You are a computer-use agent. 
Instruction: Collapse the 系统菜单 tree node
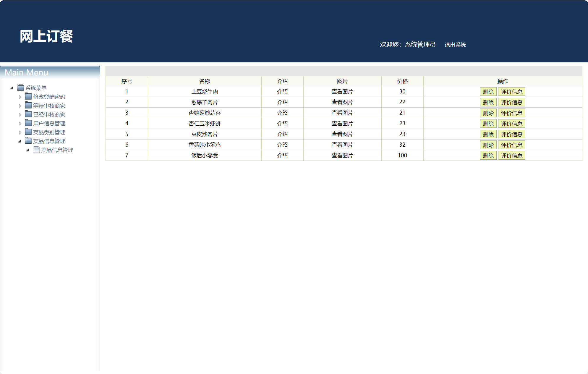(x=12, y=88)
